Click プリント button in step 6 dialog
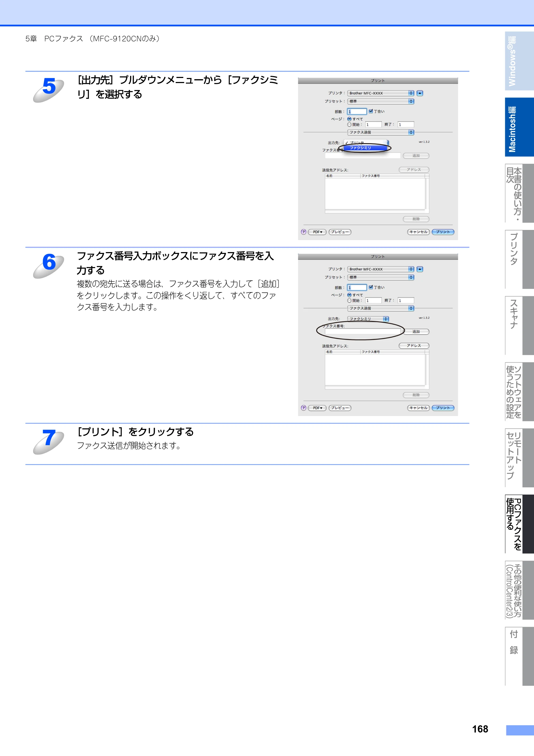Screen dimensions: 534x756 [443, 408]
